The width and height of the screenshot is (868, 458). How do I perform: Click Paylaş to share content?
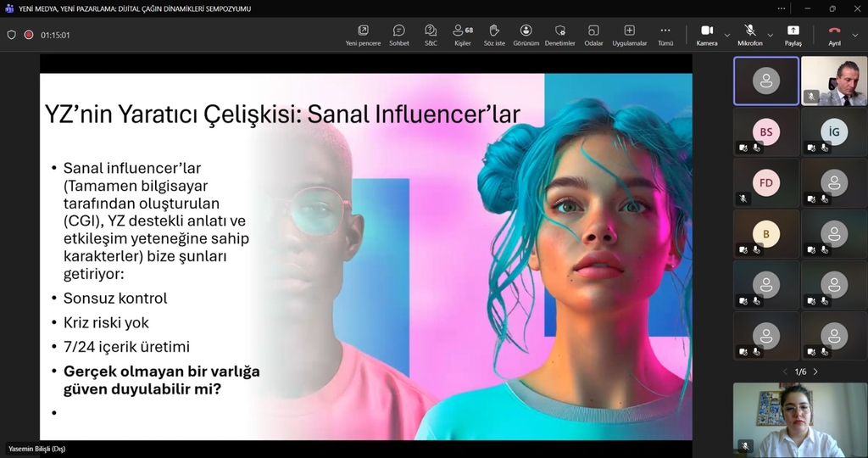point(793,35)
